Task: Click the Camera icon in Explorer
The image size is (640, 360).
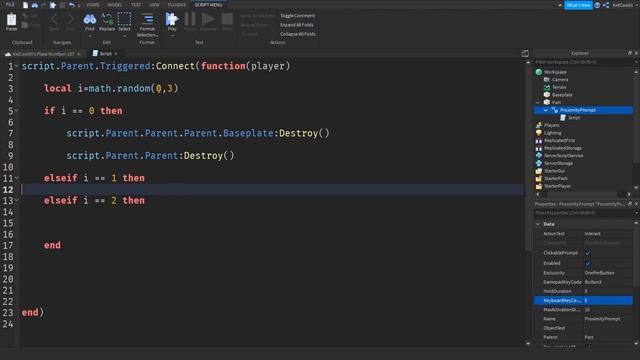Action: [547, 80]
